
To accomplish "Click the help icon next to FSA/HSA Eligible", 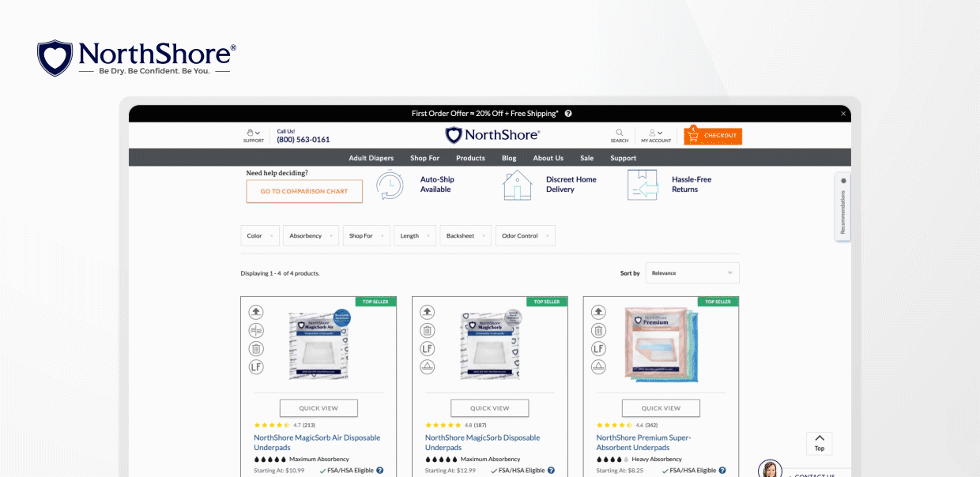I will pos(380,470).
